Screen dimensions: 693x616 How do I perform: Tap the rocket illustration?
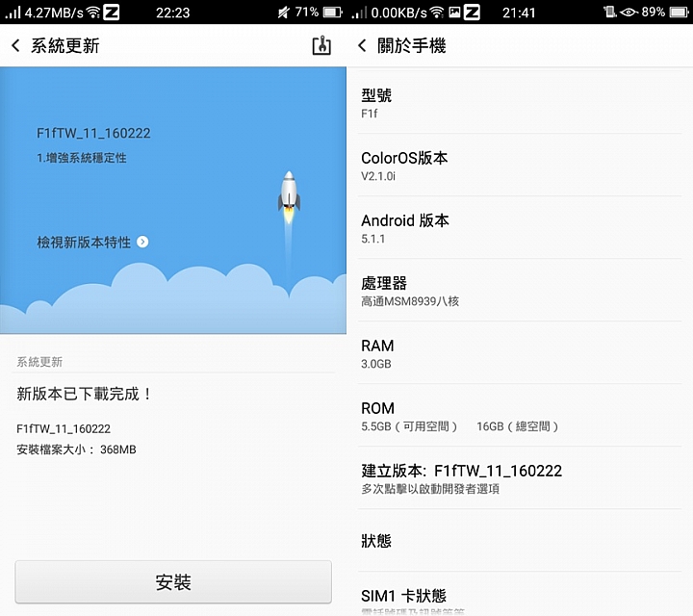coord(289,196)
